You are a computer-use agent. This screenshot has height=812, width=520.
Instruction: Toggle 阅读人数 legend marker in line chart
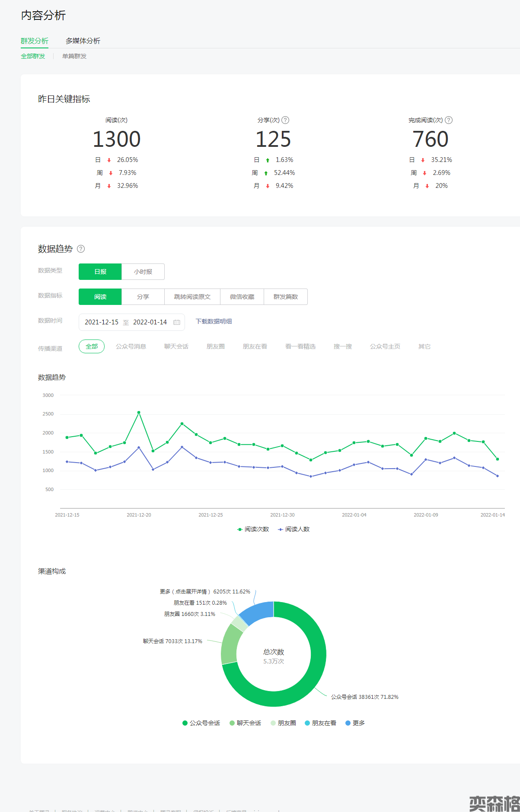click(x=281, y=530)
